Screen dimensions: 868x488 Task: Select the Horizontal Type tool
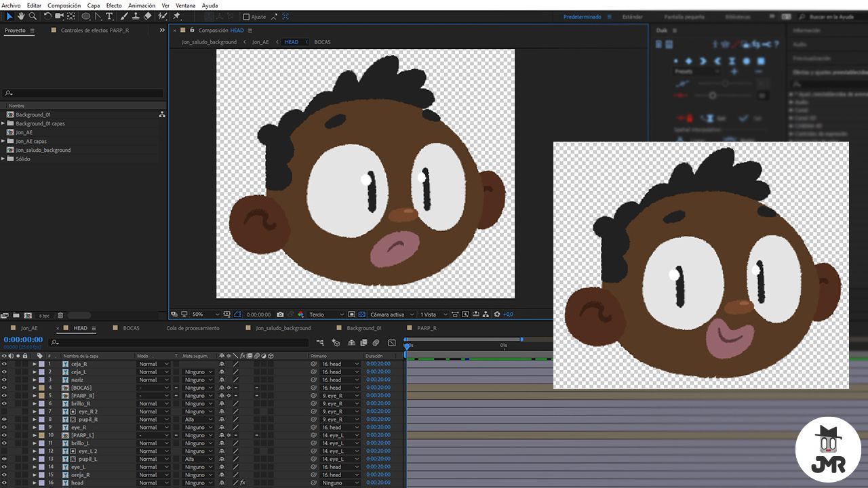pyautogui.click(x=109, y=16)
